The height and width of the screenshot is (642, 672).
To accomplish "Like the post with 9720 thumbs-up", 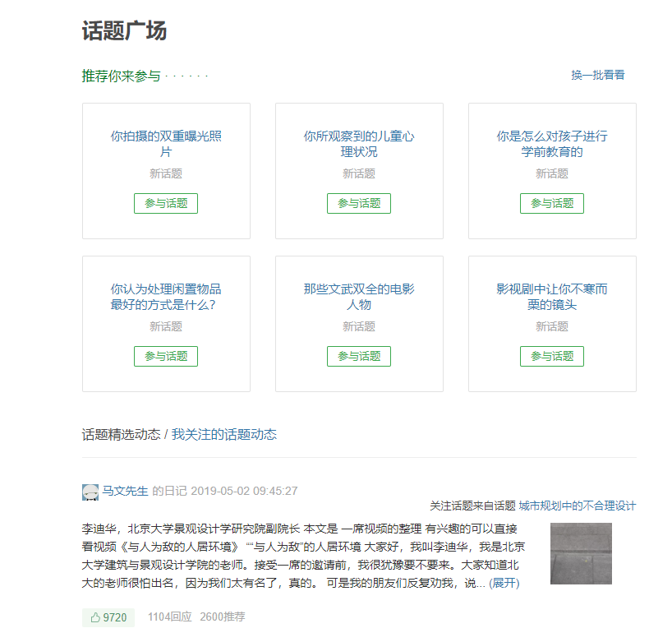I will pyautogui.click(x=108, y=617).
